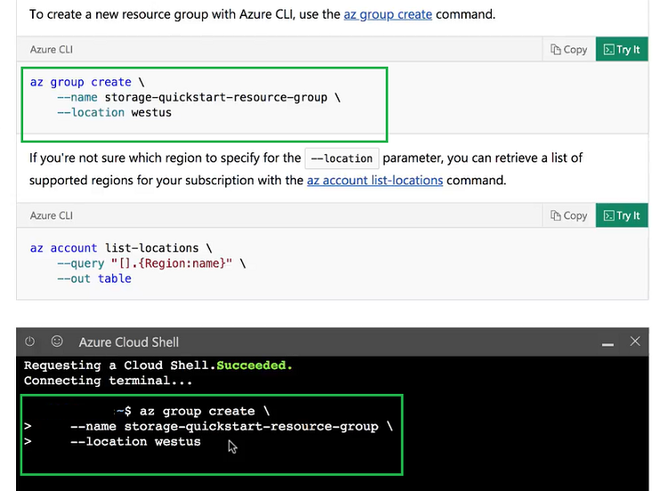Click Try It for az account list-locations
Viewport: 660px width, 491px height.
click(x=622, y=216)
